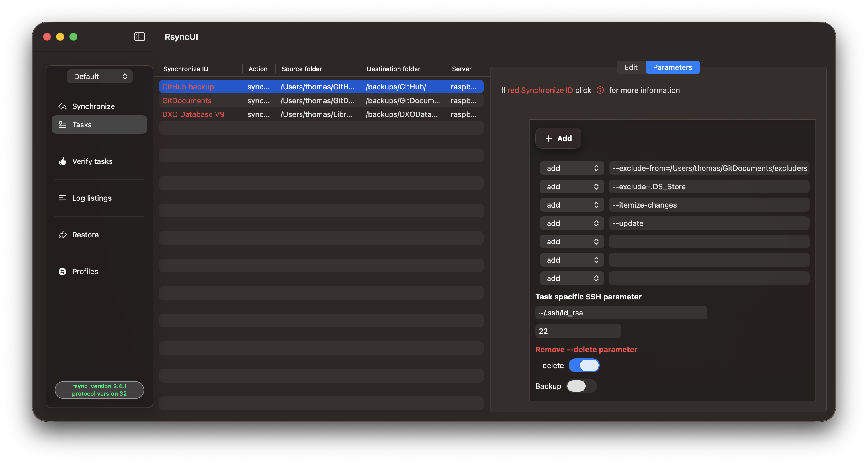Click the Synchronize arrow icon in sidebar

tap(62, 106)
